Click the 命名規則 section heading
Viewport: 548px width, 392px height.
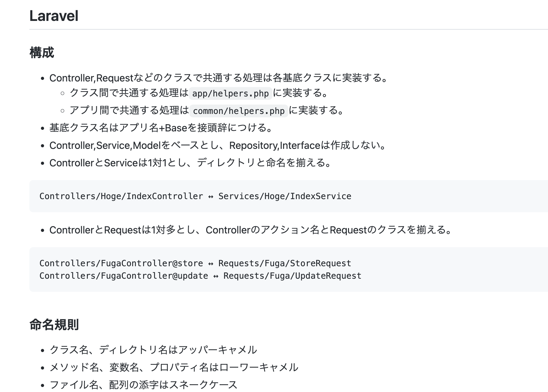click(54, 325)
